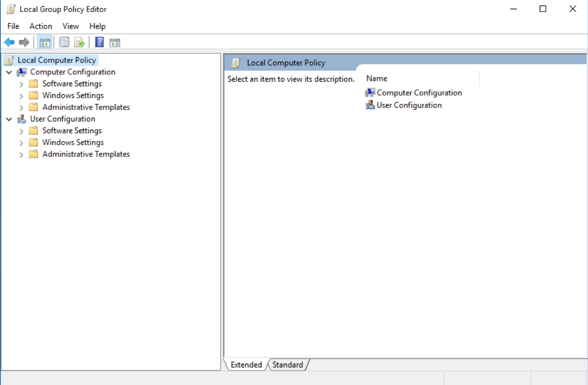Select Computer Configuration text in right pane list
Viewport: 588px width, 385px height.
419,92
